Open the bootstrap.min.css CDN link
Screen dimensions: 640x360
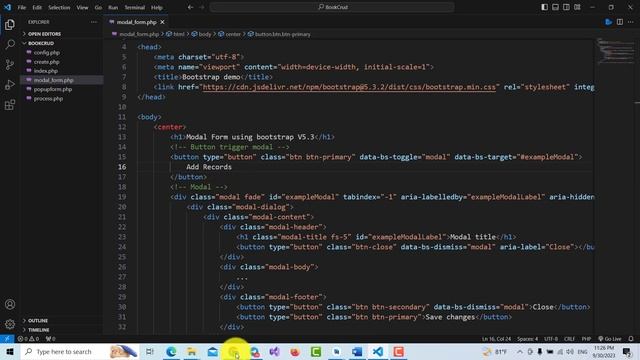point(349,87)
